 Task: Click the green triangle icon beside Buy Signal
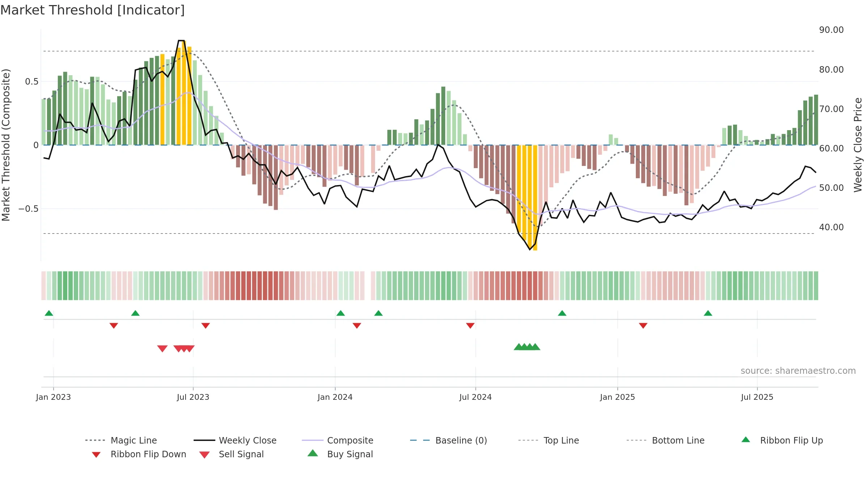[312, 453]
